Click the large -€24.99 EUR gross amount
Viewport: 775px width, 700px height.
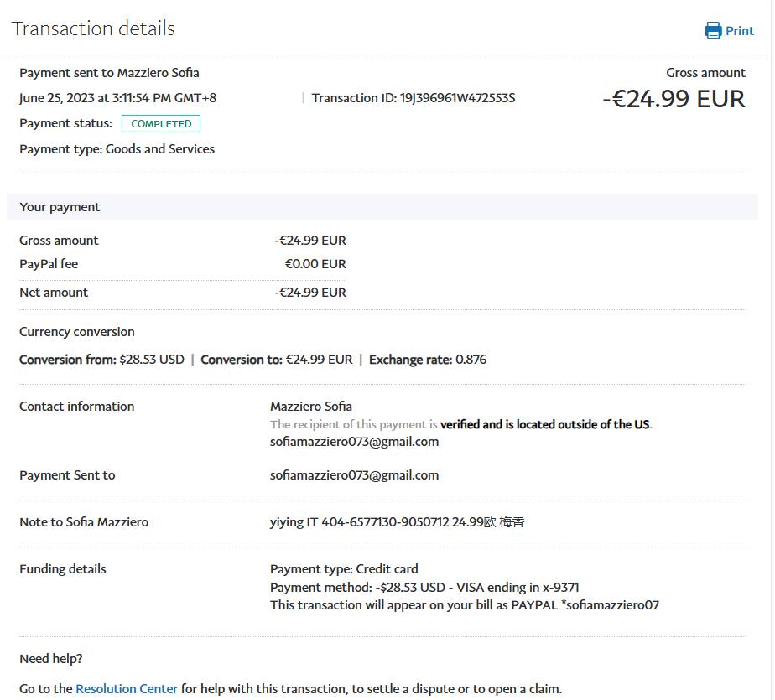coord(674,99)
